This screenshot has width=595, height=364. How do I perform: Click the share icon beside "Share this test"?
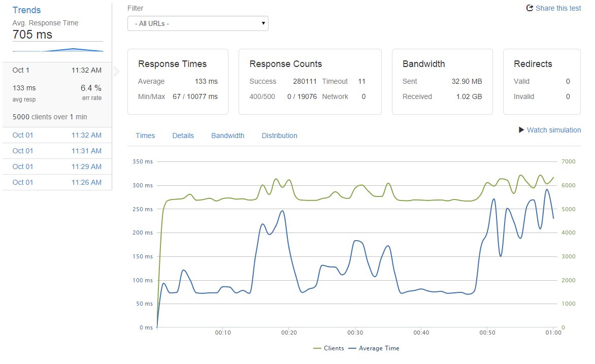point(530,8)
